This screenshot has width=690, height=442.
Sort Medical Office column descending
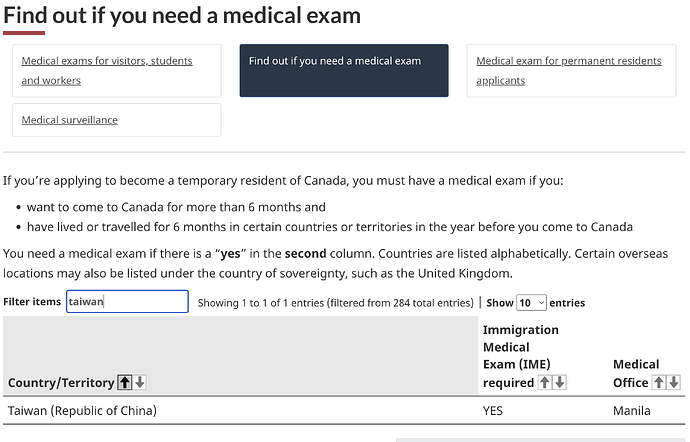point(674,382)
